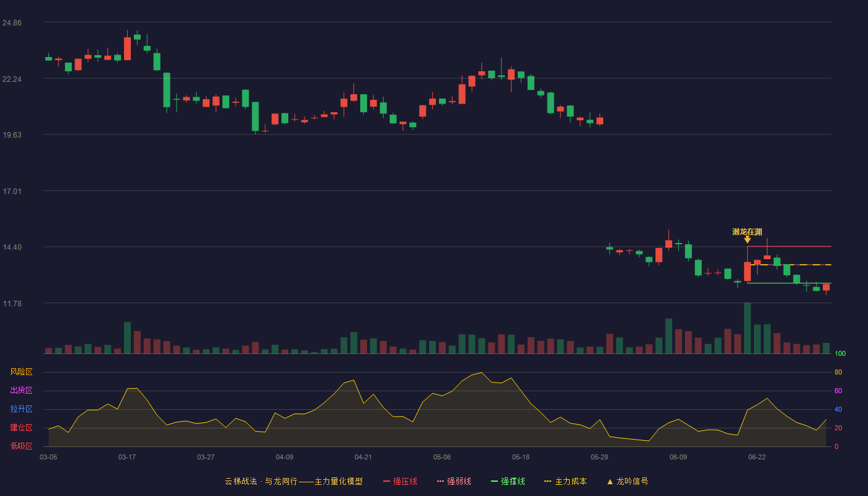The height and width of the screenshot is (496, 868).
Task: Toggle the 强撑线 legend entry
Action: point(508,481)
